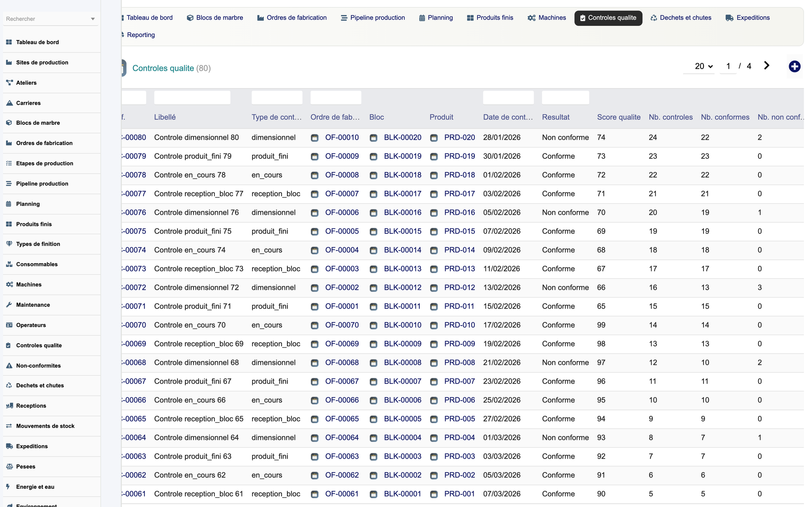The height and width of the screenshot is (507, 812).
Task: Click the Dechets et chutes recycle icon in sidebar
Action: click(9, 386)
